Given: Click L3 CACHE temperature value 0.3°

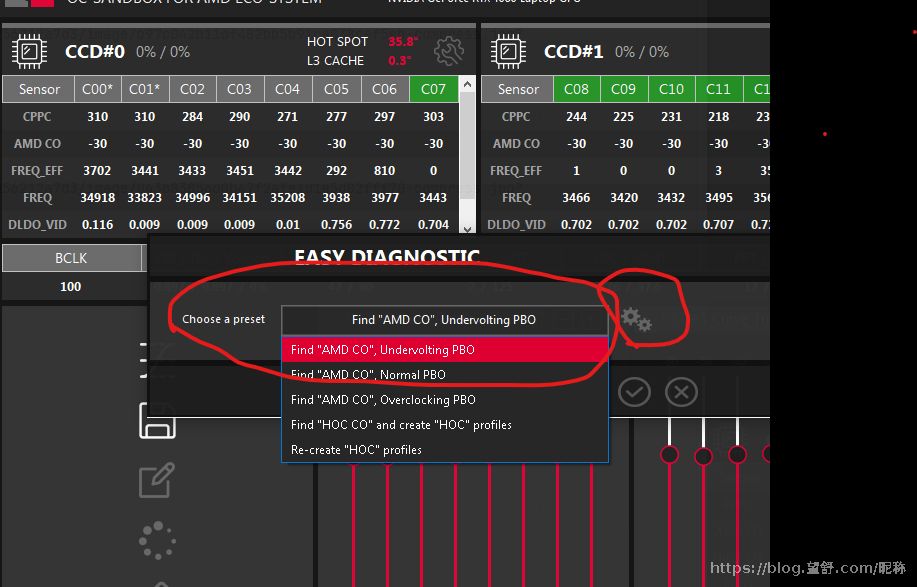Looking at the screenshot, I should point(399,61).
